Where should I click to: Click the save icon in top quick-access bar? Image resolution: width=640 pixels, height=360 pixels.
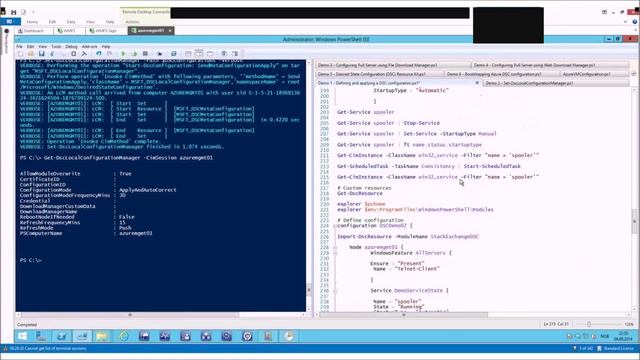click(x=14, y=12)
